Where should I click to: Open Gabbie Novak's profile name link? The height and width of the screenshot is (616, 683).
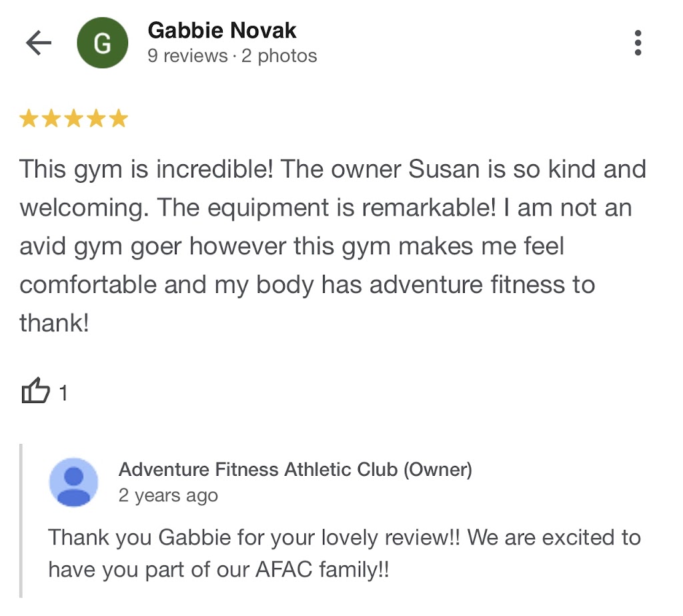[221, 31]
